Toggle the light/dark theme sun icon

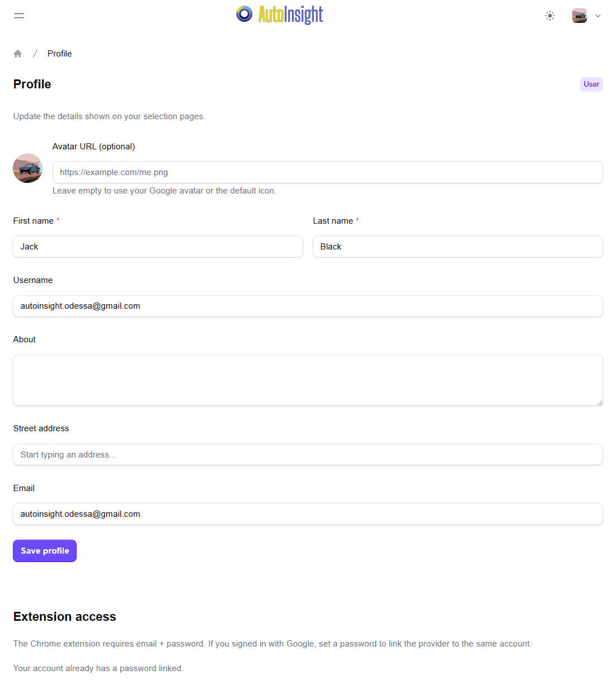(550, 16)
